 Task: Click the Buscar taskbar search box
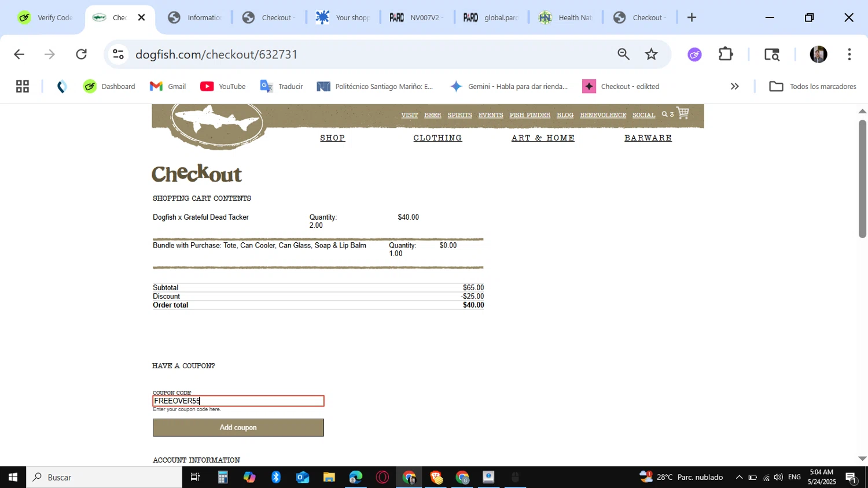pyautogui.click(x=104, y=477)
